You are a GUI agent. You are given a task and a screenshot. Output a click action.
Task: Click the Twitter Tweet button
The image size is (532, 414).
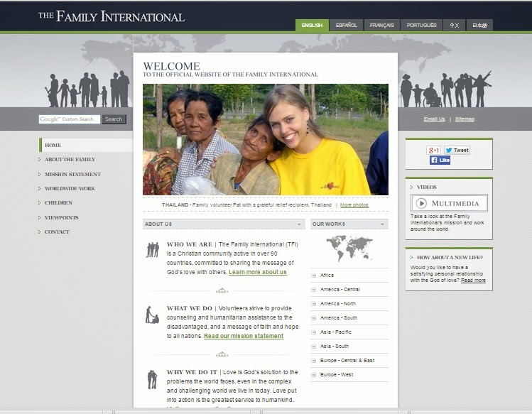tap(457, 150)
